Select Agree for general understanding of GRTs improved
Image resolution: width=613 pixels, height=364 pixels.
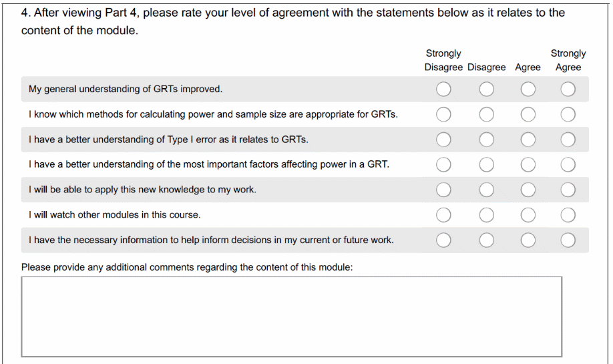pyautogui.click(x=528, y=89)
